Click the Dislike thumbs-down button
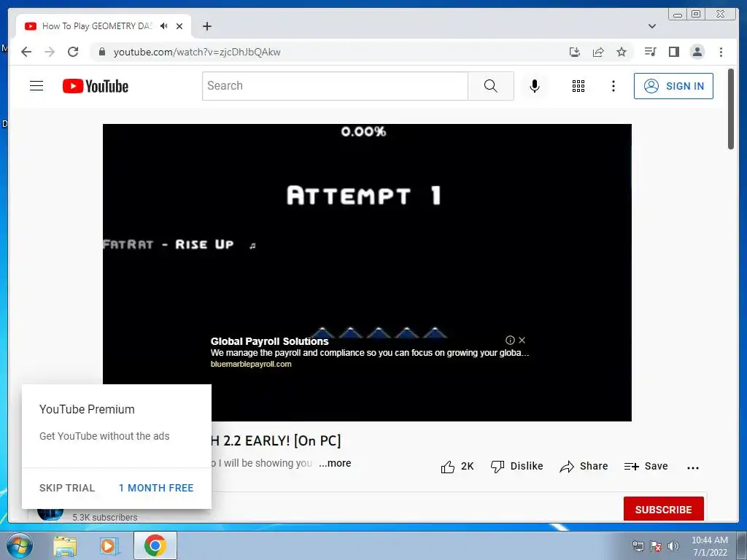Viewport: 747px width, 560px height. click(x=516, y=466)
